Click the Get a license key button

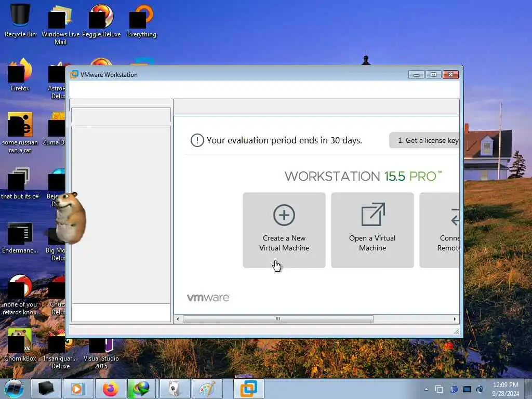[x=424, y=140]
